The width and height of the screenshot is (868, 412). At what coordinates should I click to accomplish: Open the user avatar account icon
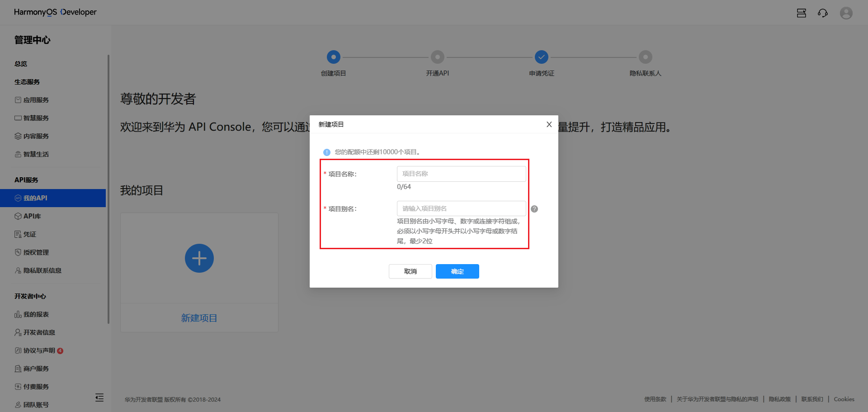(x=846, y=13)
